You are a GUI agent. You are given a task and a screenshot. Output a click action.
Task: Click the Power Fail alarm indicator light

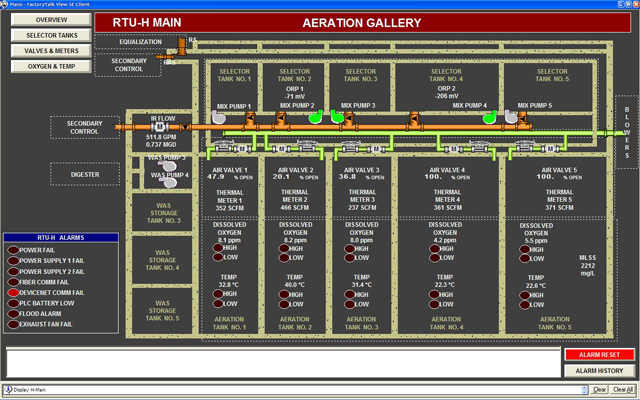coord(12,251)
